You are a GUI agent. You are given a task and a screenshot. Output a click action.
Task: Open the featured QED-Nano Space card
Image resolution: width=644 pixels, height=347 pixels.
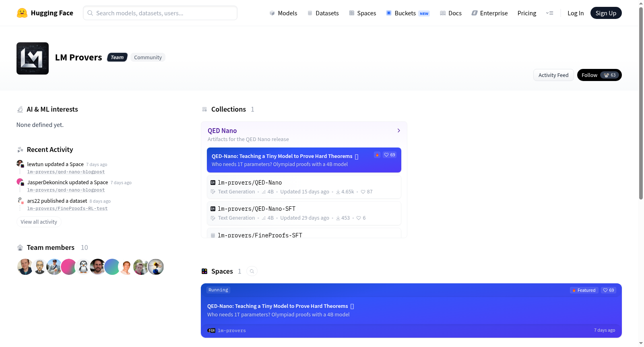(411, 310)
